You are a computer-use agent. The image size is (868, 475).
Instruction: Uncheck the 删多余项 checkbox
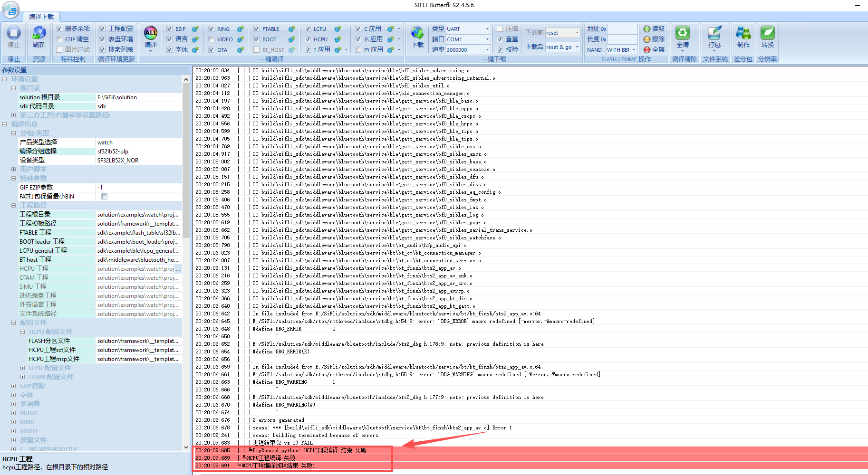pos(59,29)
